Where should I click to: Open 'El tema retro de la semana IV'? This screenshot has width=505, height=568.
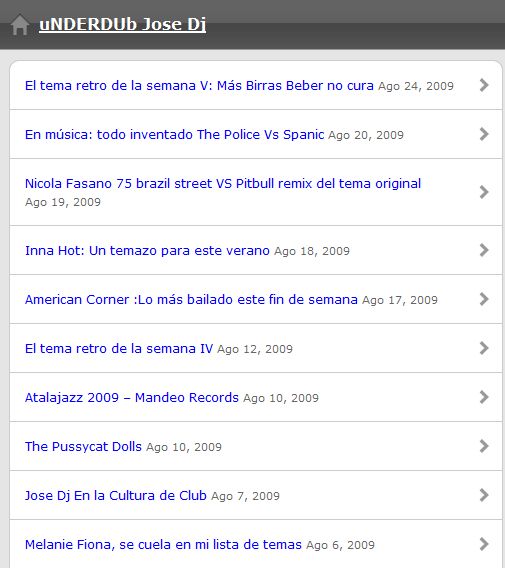119,348
